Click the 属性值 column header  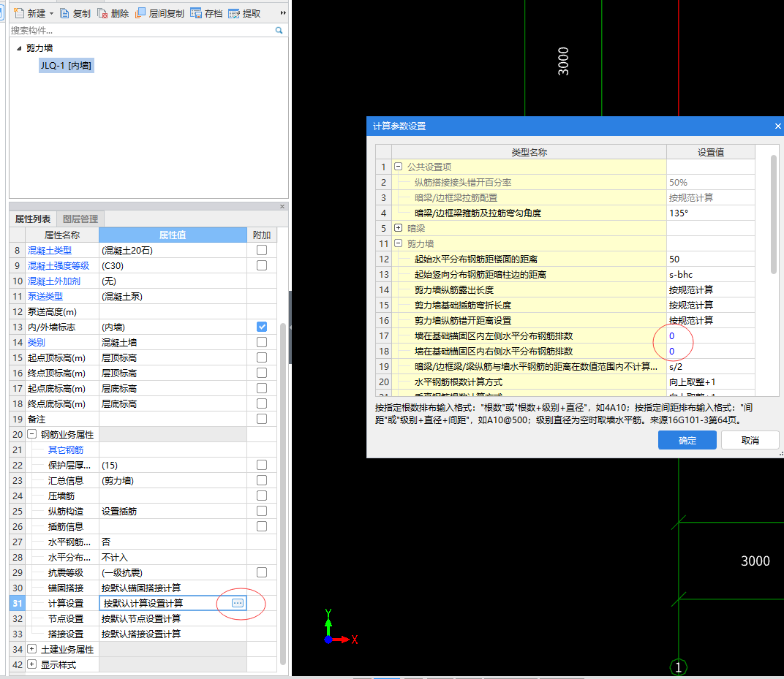173,235
